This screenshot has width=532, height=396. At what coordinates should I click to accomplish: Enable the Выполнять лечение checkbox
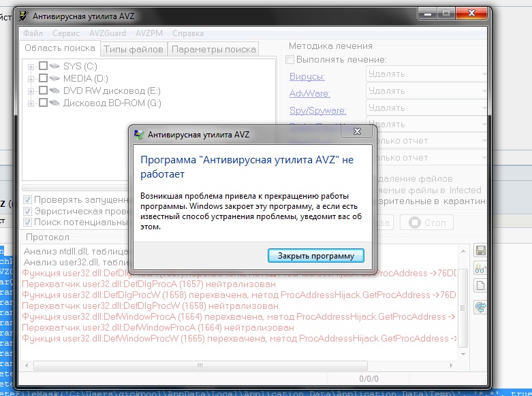click(x=290, y=60)
